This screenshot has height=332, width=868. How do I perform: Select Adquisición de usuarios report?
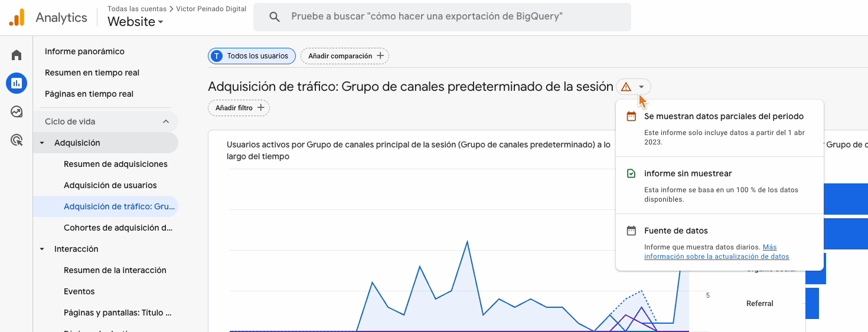(x=110, y=185)
